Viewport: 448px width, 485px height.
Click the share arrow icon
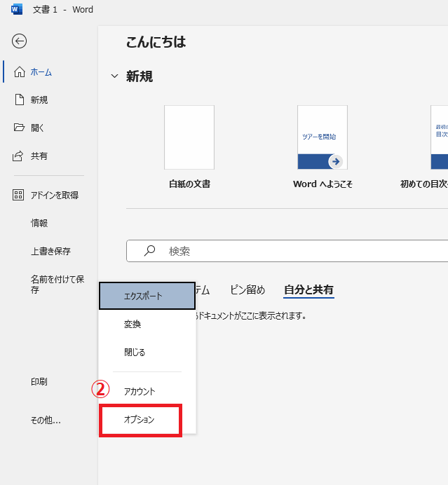tap(18, 156)
